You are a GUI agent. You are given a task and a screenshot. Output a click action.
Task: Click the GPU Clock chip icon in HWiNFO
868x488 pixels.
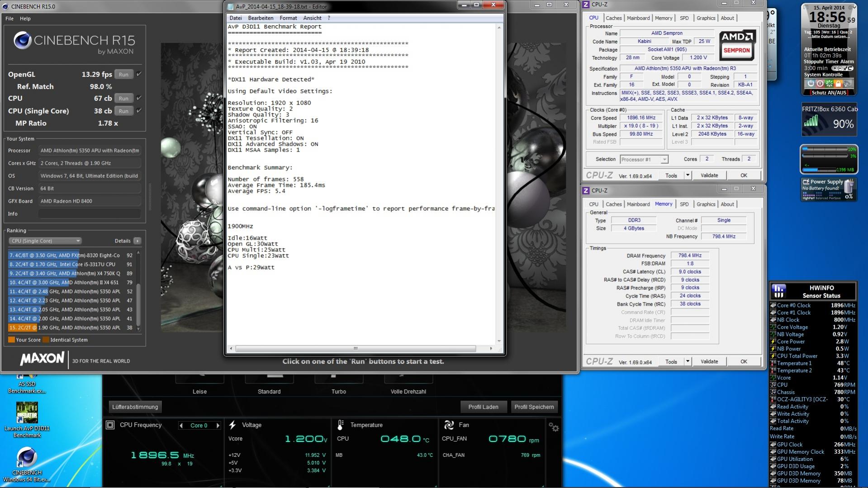tap(773, 445)
